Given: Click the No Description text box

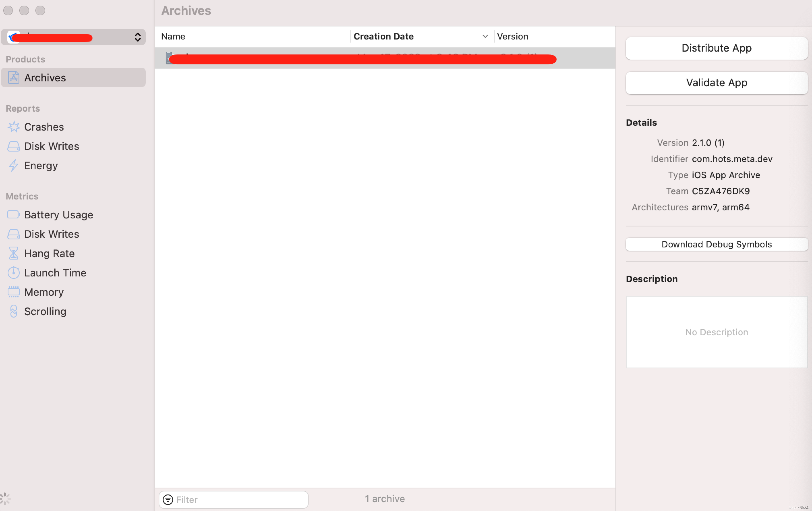Looking at the screenshot, I should click(716, 332).
